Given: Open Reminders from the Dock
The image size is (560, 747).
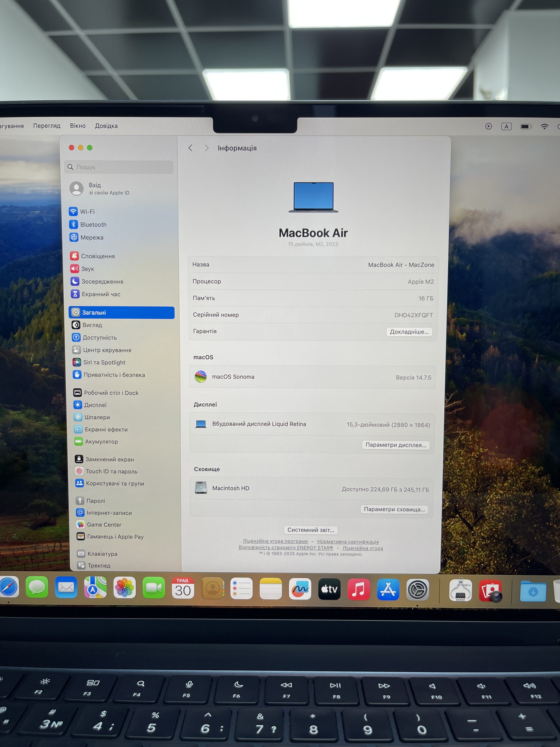Looking at the screenshot, I should pyautogui.click(x=241, y=589).
